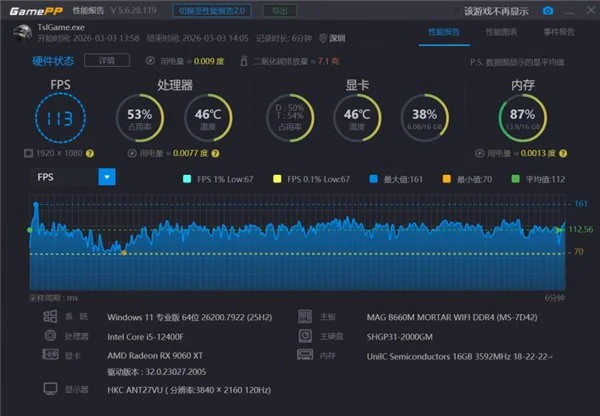600x416 pixels.
Task: Close the GamePP report window
Action: (x=591, y=10)
